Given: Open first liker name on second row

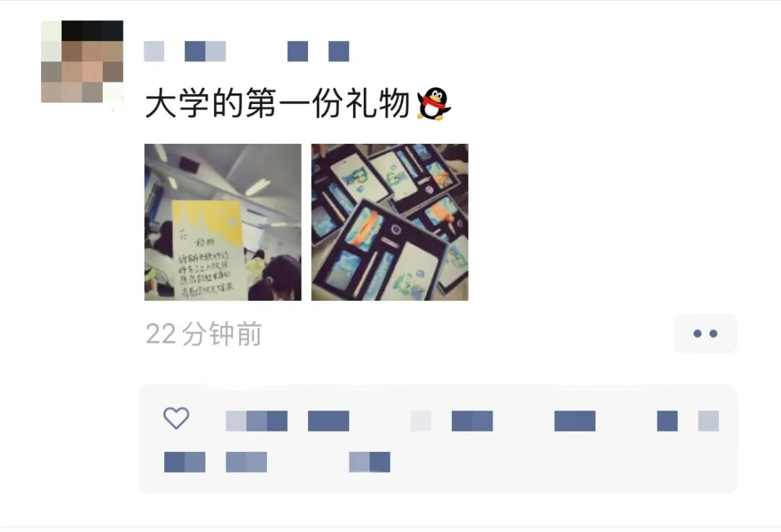Looking at the screenshot, I should (185, 462).
